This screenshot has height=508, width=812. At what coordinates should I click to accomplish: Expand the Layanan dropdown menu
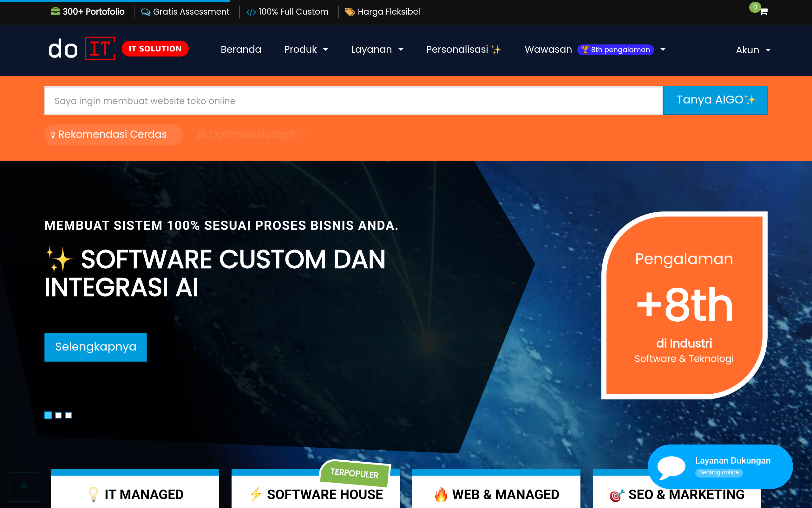click(x=377, y=50)
